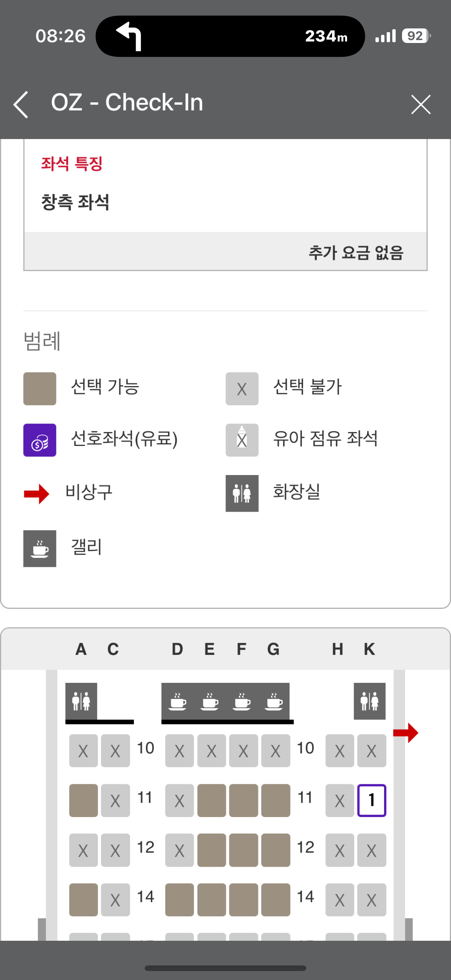This screenshot has width=451, height=980.
Task: Select available seat 14D
Action: pyautogui.click(x=179, y=899)
